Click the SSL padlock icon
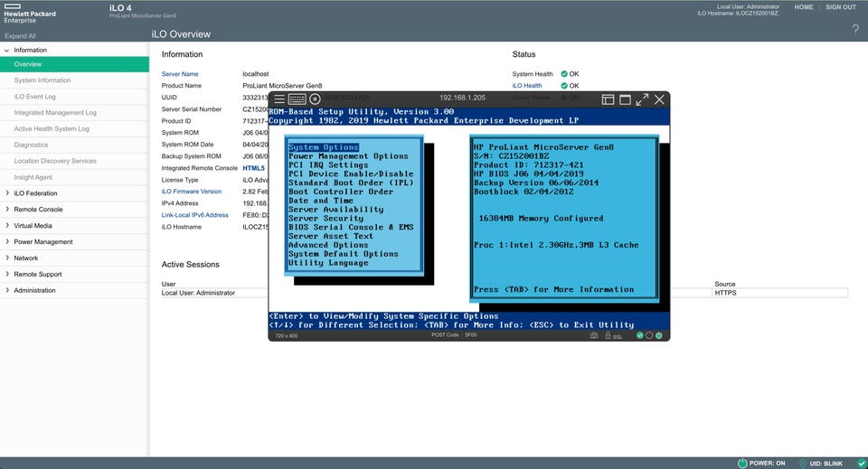Viewport: 868px width, 469px height. click(608, 336)
